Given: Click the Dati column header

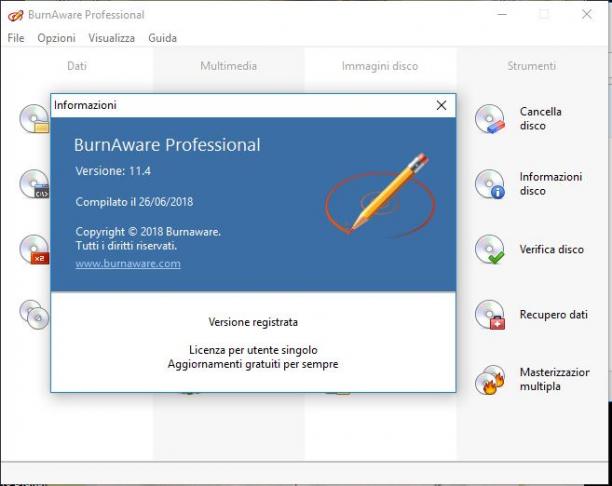Looking at the screenshot, I should (x=77, y=66).
